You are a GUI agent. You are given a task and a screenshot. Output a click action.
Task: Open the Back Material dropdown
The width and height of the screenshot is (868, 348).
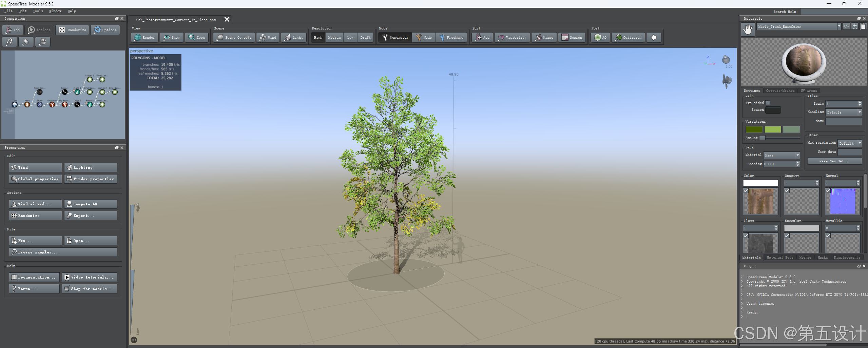click(x=782, y=155)
